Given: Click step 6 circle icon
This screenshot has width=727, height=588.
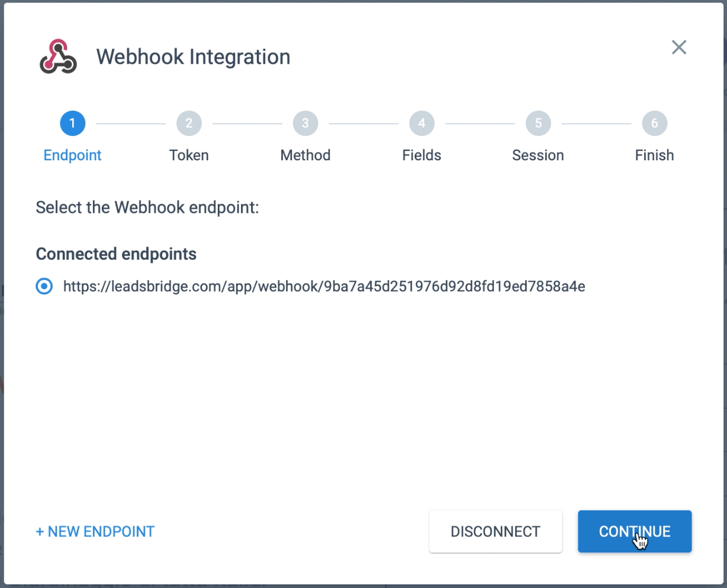Looking at the screenshot, I should coord(655,123).
